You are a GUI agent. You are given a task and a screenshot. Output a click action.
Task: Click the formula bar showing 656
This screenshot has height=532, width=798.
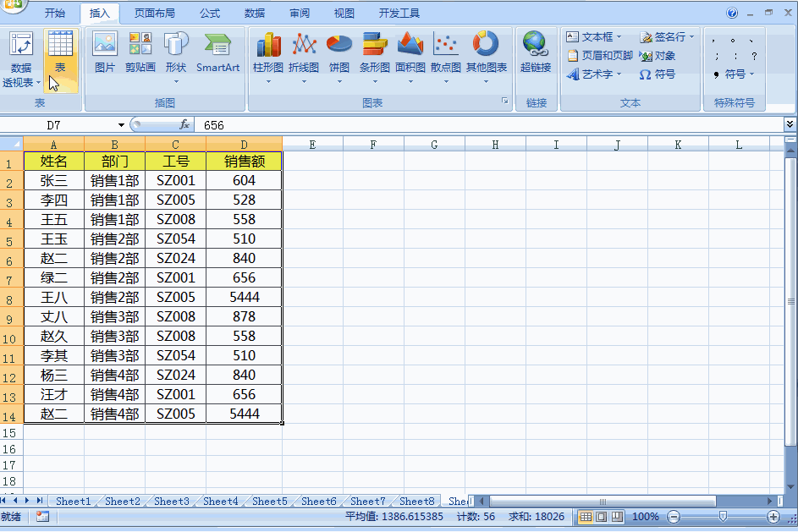click(488, 125)
